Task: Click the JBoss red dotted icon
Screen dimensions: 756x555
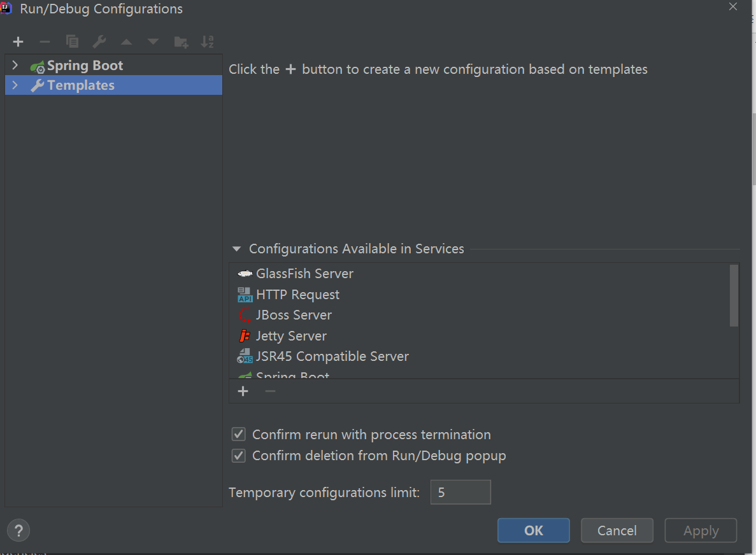Action: [x=245, y=315]
